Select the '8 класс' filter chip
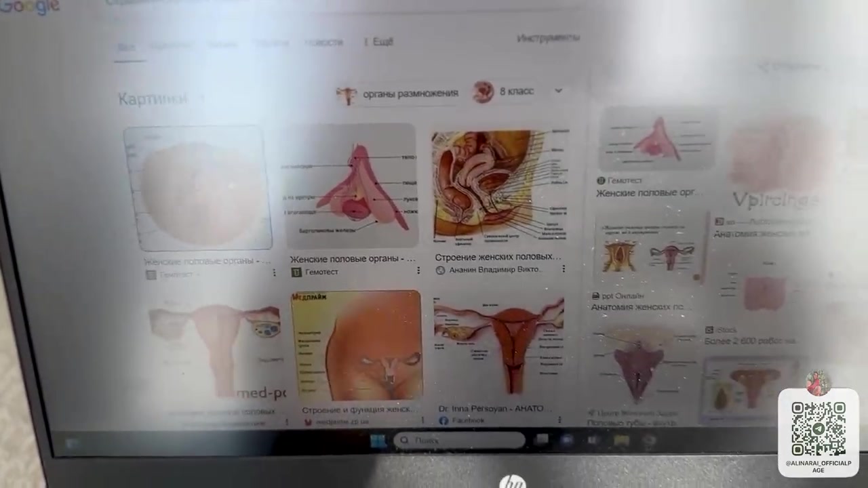The width and height of the screenshot is (868, 488). 504,91
